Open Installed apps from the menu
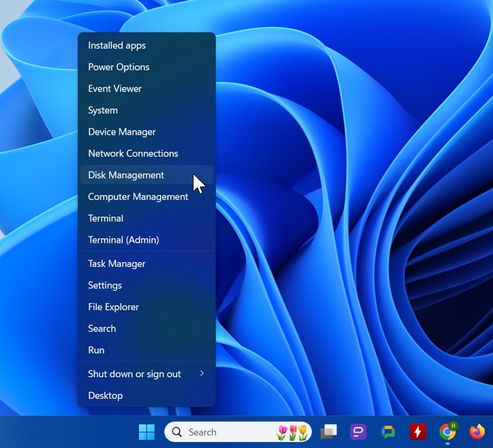493x448 pixels. click(146, 46)
